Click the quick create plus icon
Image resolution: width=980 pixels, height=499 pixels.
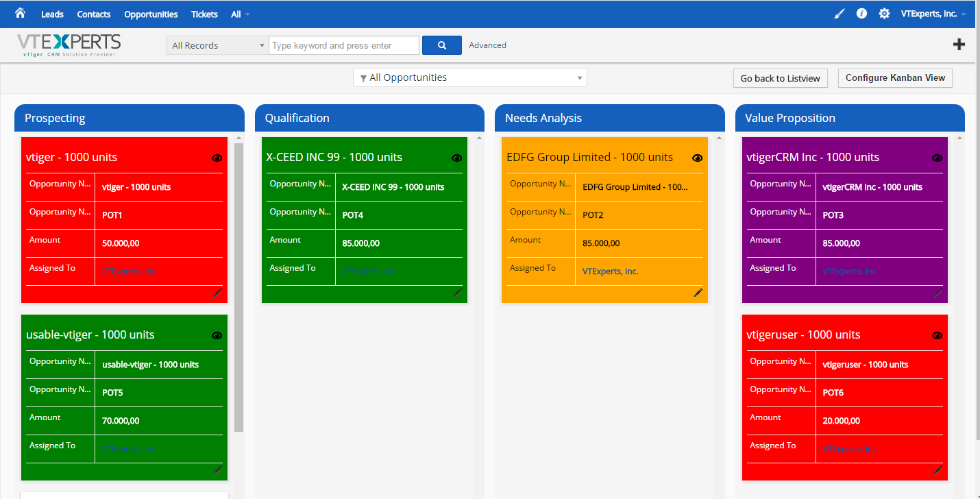[x=959, y=45]
